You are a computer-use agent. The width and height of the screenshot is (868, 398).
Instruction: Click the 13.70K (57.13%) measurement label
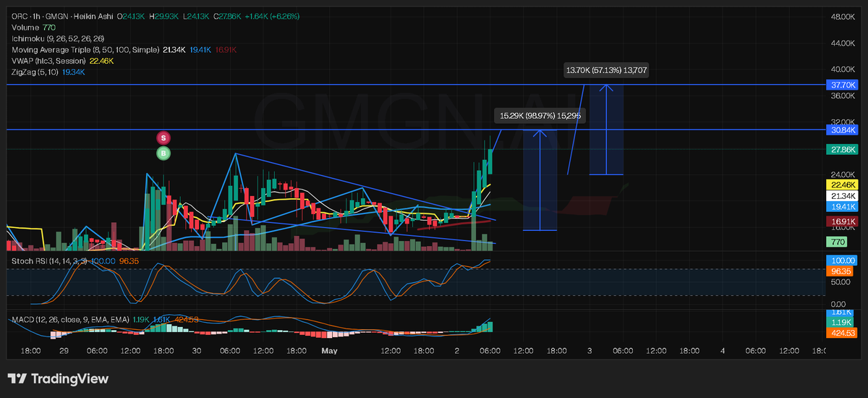pyautogui.click(x=607, y=71)
